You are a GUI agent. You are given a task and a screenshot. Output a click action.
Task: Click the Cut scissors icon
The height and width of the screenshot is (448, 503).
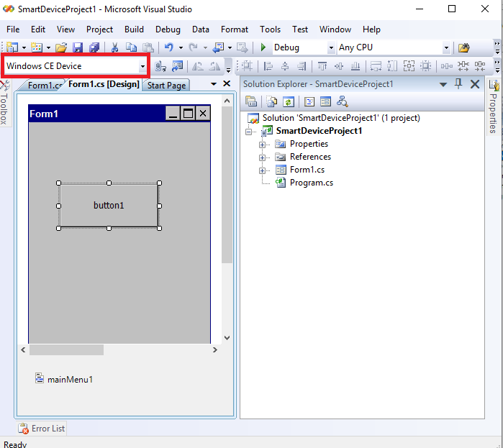(114, 47)
